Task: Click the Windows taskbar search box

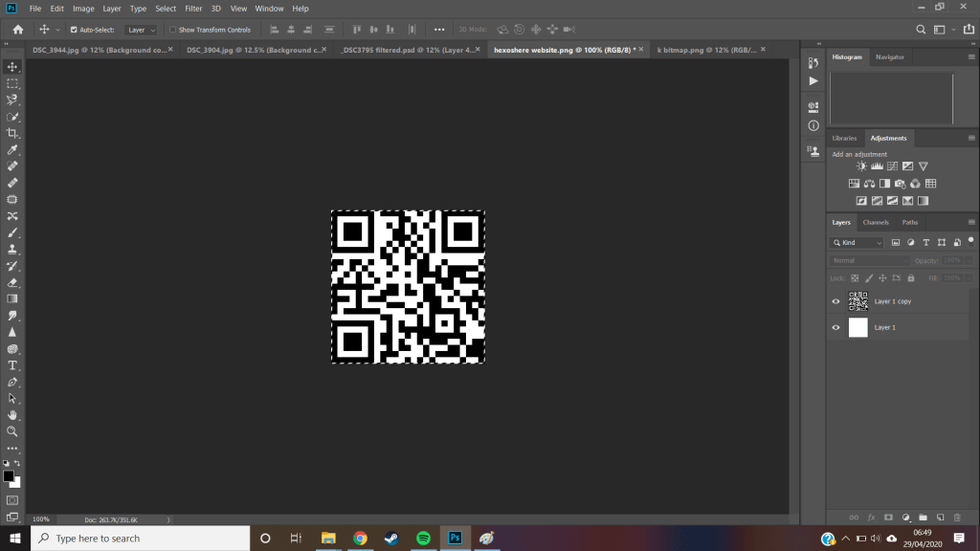Action: (x=139, y=539)
